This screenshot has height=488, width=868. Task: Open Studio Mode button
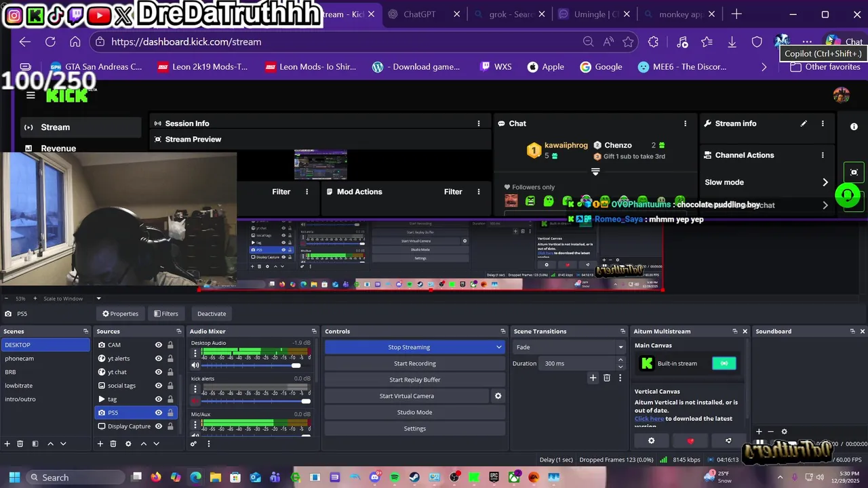tap(415, 412)
